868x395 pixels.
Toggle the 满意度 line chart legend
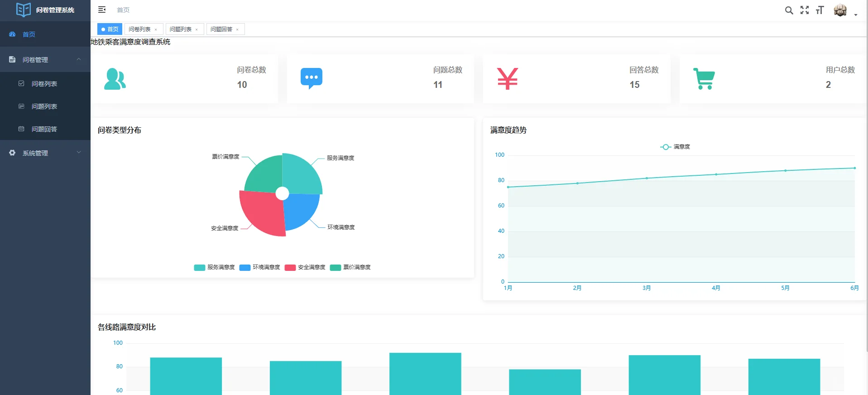point(675,147)
